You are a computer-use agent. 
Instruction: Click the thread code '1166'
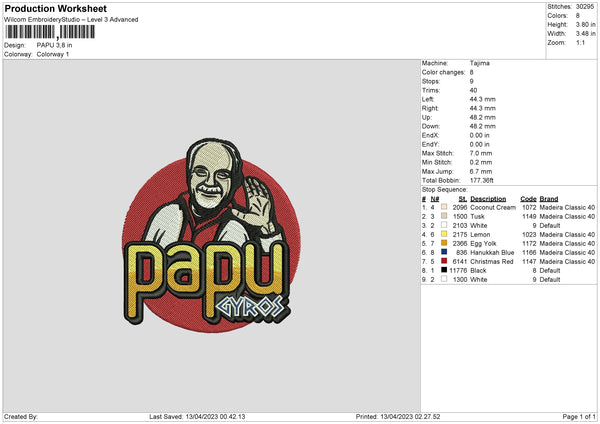pos(529,252)
